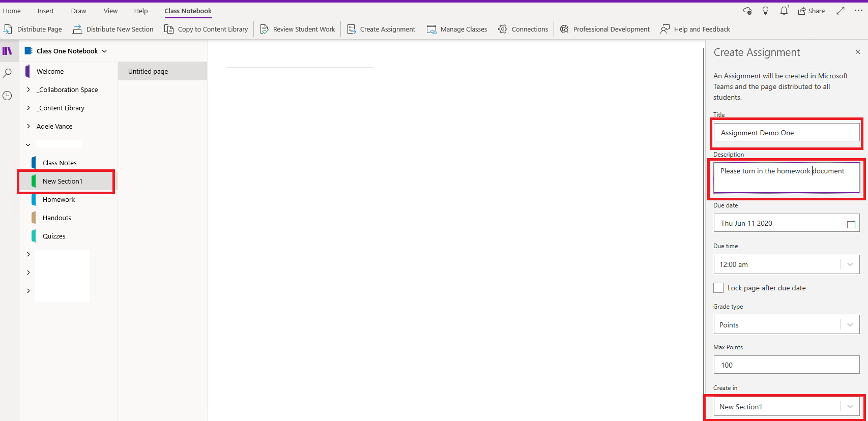Switch to the Insert tab
Viewport: 868px width, 421px height.
pyautogui.click(x=45, y=11)
